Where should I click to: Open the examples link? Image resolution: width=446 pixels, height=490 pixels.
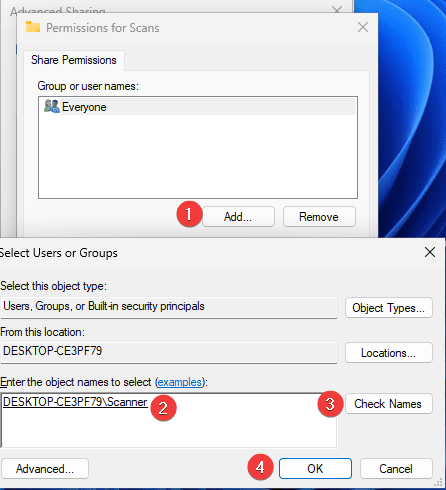click(x=180, y=382)
